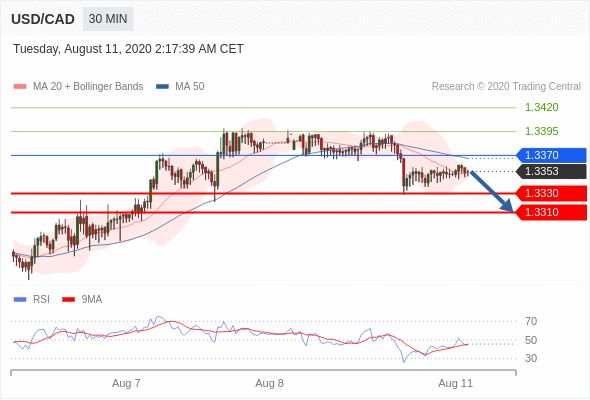Click the RSI 50 level label
Image resolution: width=590 pixels, height=400 pixels.
pos(531,341)
